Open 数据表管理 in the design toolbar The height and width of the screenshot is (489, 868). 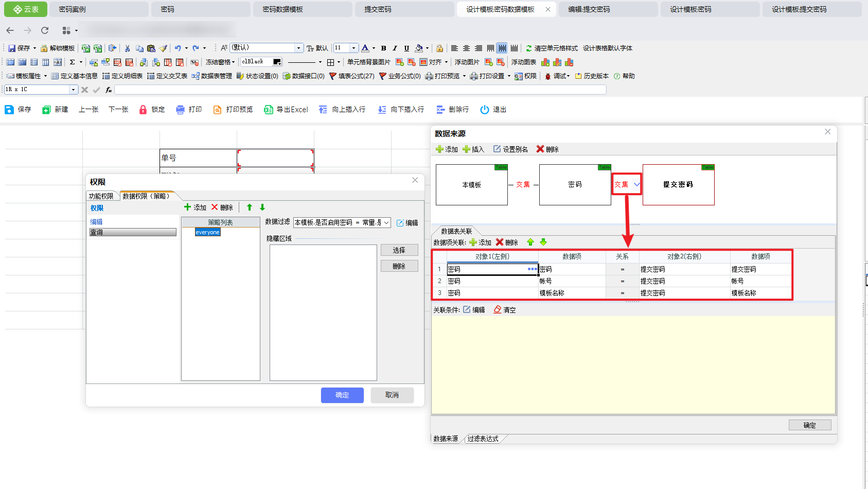click(212, 76)
